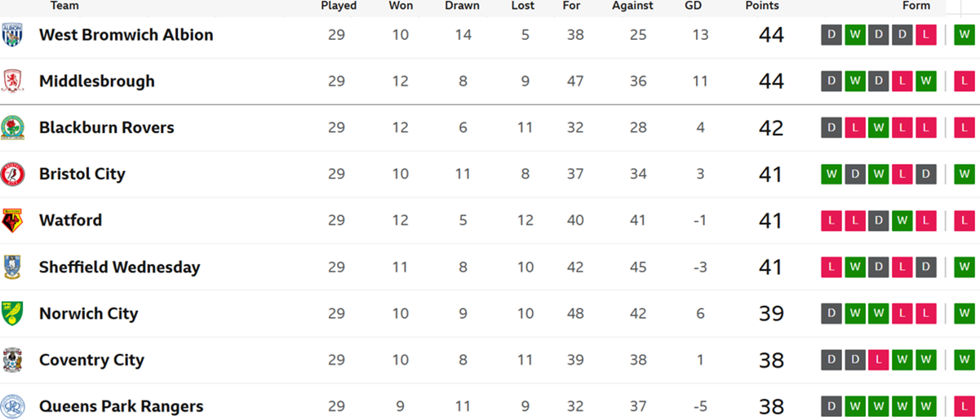The image size is (980, 420).
Task: Click the West Bromwich Albion club crest
Action: tap(11, 35)
